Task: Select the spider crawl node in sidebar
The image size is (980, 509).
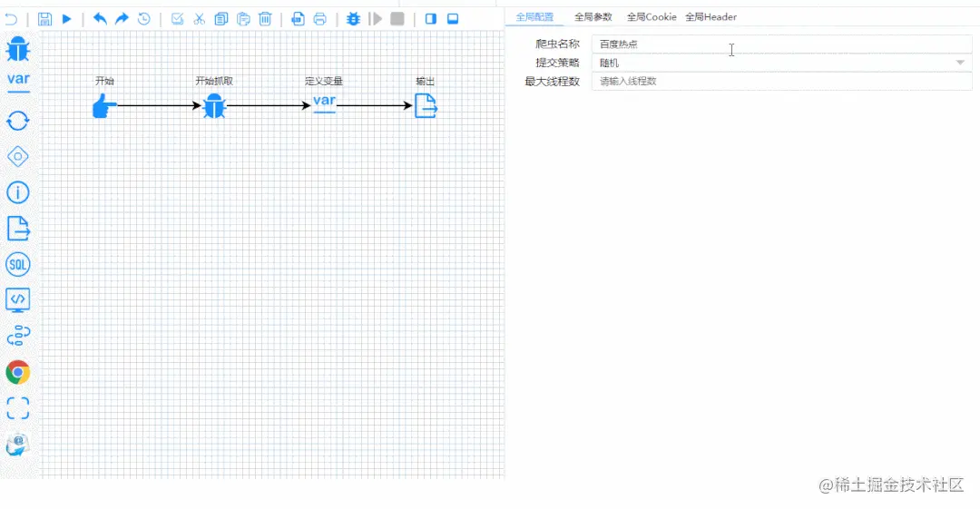Action: 18,49
